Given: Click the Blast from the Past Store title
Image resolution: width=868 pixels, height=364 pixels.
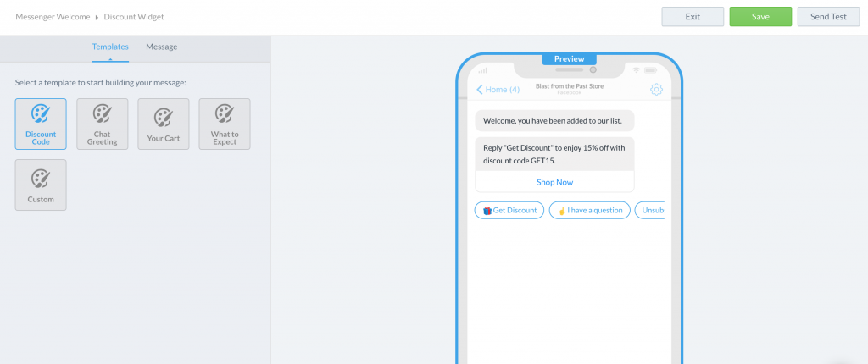Looking at the screenshot, I should click(570, 86).
